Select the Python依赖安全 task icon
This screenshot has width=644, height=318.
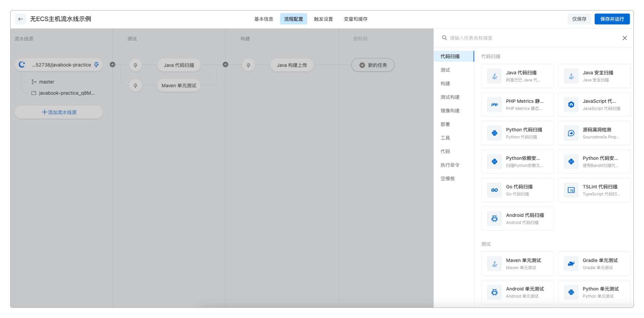click(494, 162)
